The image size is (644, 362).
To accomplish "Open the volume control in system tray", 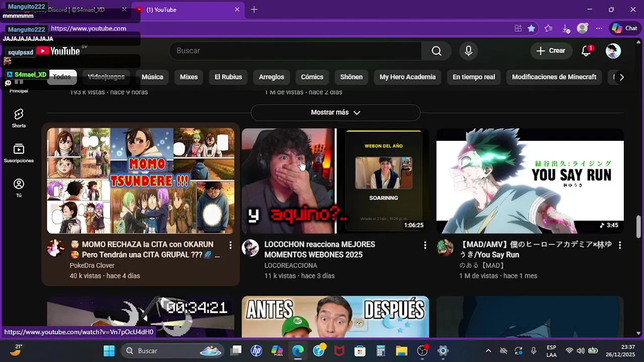I will 581,351.
